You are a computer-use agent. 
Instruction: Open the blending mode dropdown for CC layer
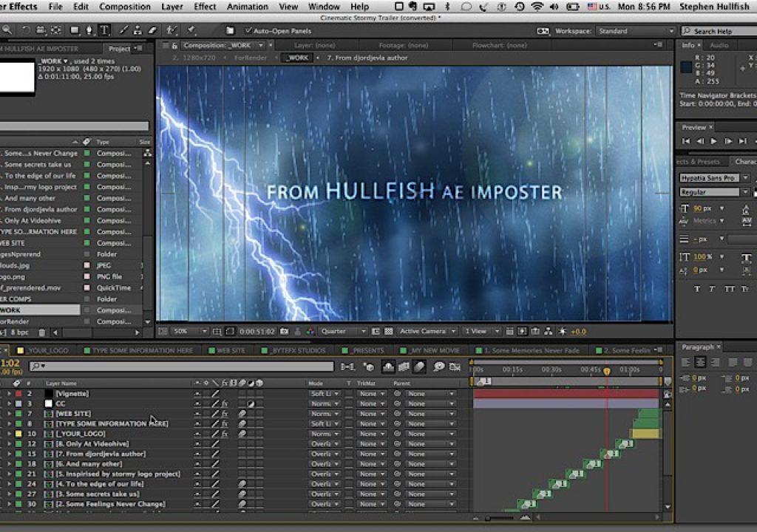pyautogui.click(x=325, y=403)
